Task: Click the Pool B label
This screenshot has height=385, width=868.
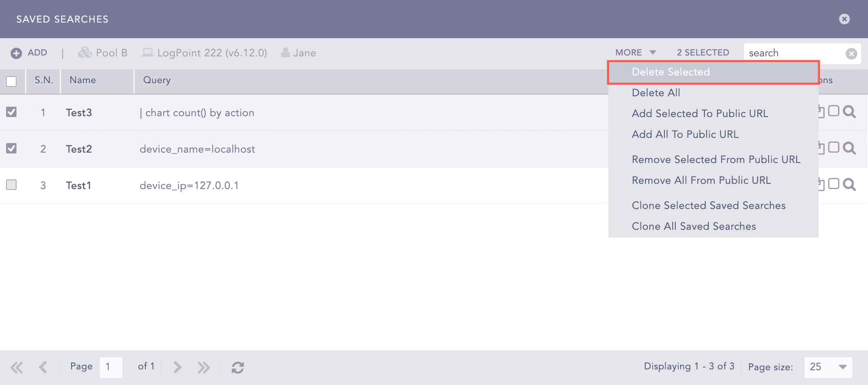Action: [x=112, y=53]
